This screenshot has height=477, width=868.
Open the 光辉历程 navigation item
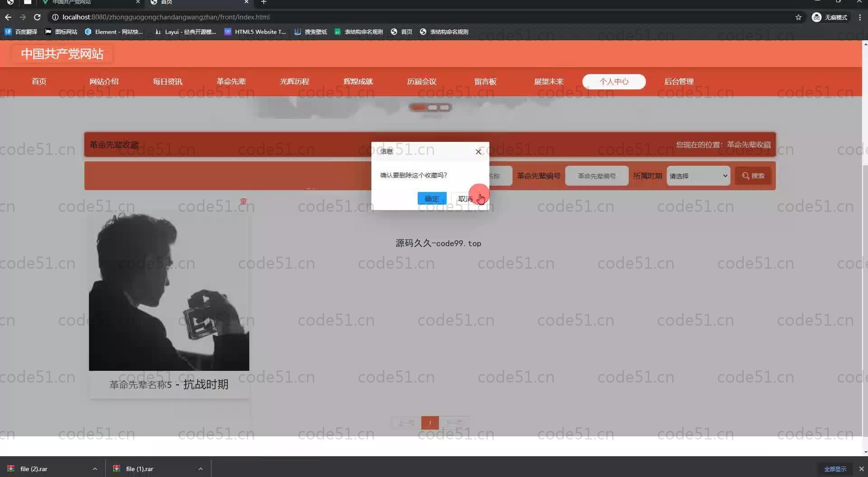(x=295, y=81)
